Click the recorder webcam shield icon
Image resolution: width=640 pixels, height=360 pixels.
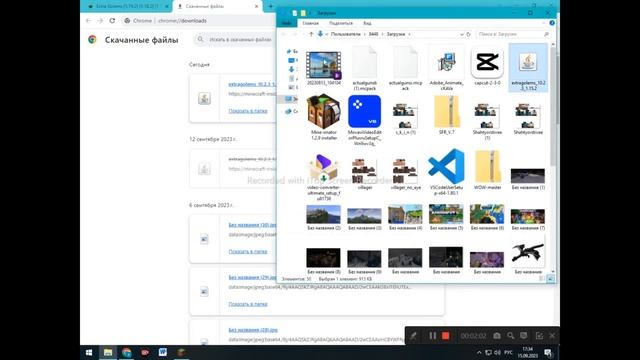click(x=524, y=336)
